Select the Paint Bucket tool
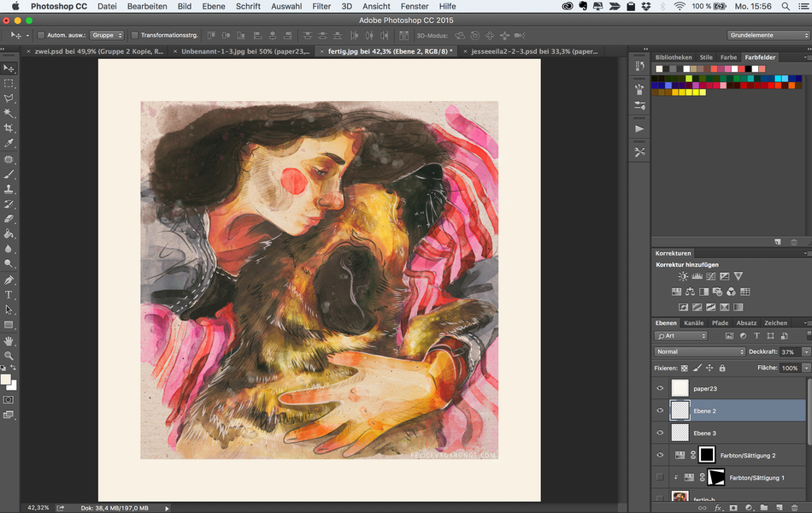This screenshot has width=812, height=513. pyautogui.click(x=9, y=233)
